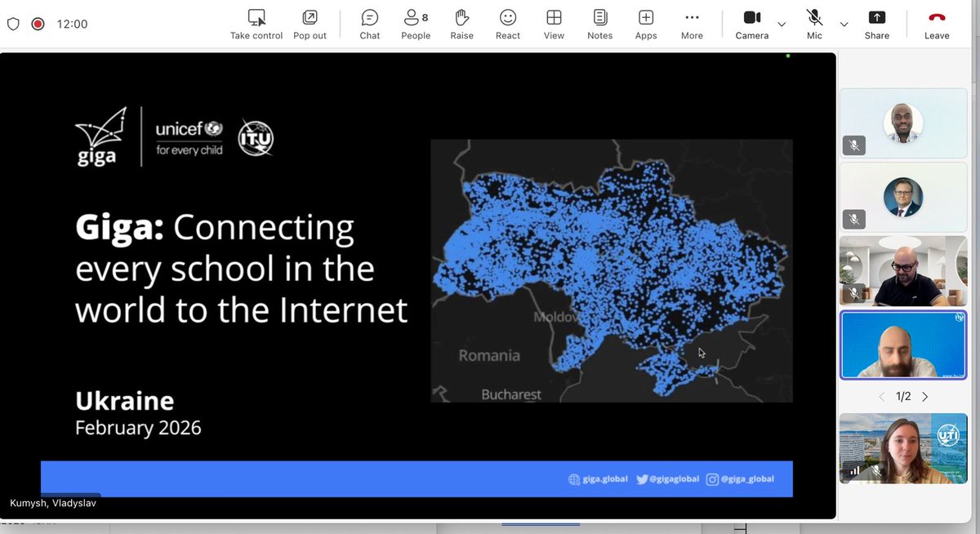Click the 'Ukraine' heading on slide

[x=124, y=401]
